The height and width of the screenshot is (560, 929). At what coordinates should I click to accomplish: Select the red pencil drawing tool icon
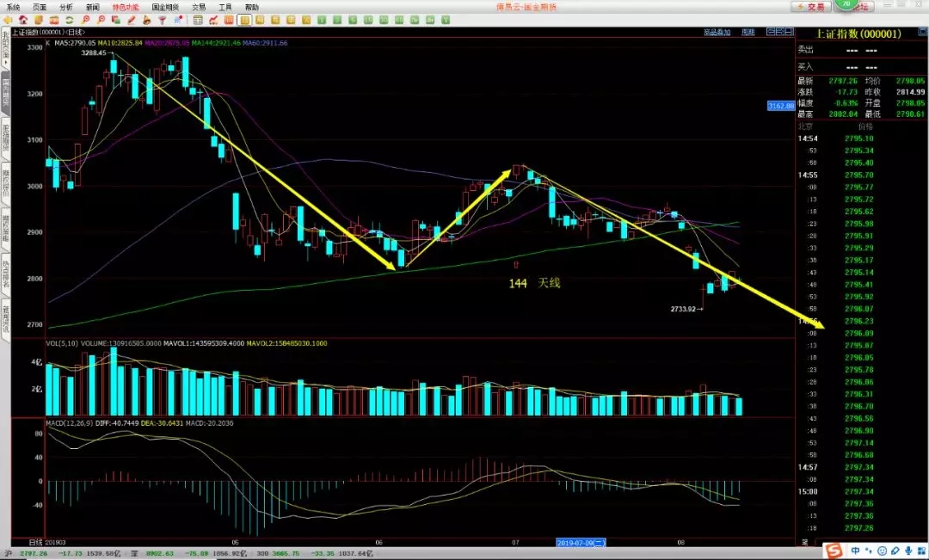click(131, 20)
